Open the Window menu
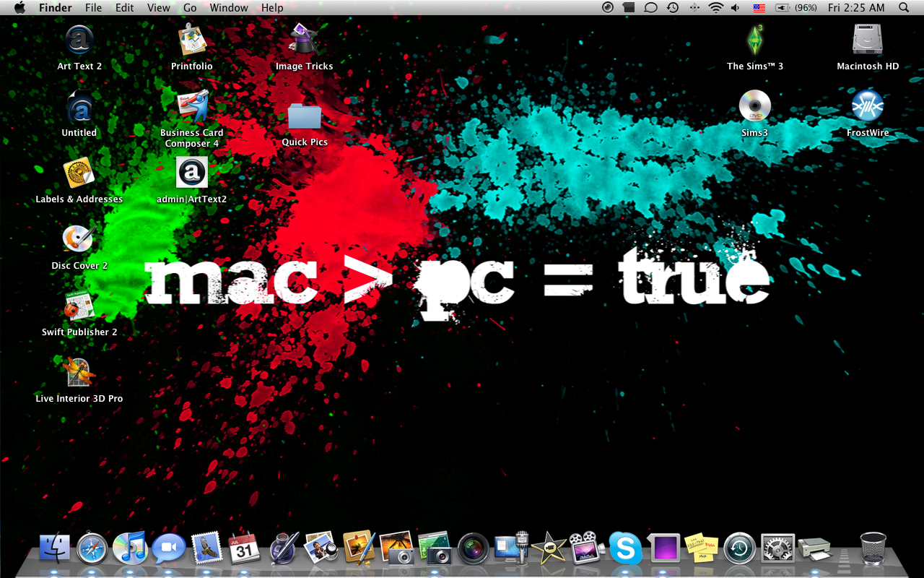 click(227, 8)
